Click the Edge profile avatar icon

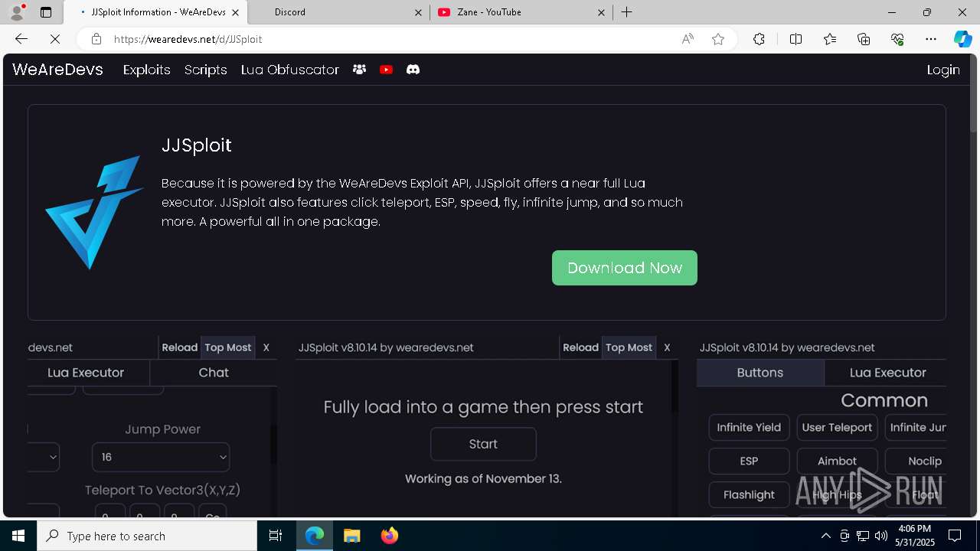click(17, 12)
